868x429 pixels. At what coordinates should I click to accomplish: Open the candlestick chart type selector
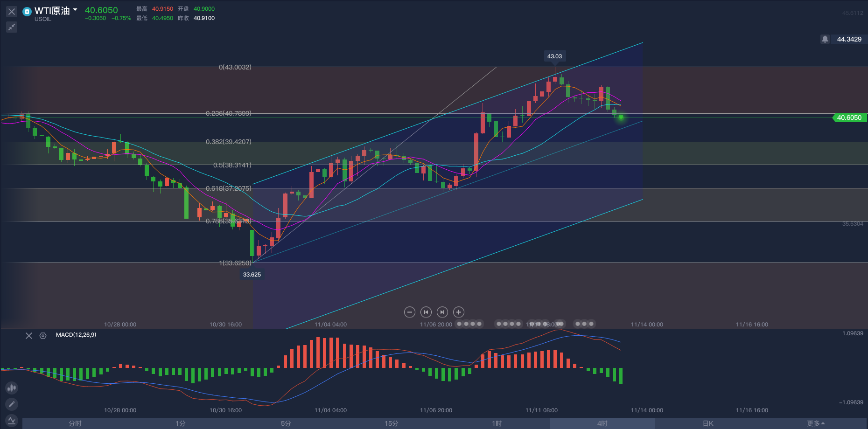12,387
